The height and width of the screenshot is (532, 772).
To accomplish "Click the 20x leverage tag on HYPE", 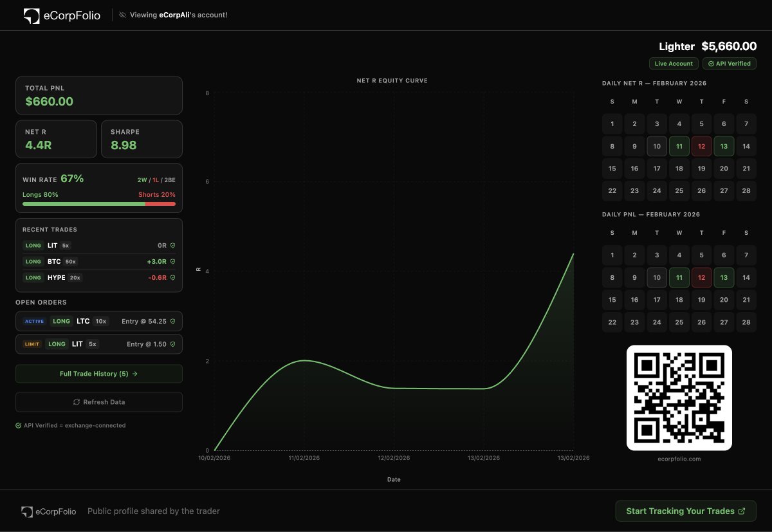I will [x=75, y=278].
